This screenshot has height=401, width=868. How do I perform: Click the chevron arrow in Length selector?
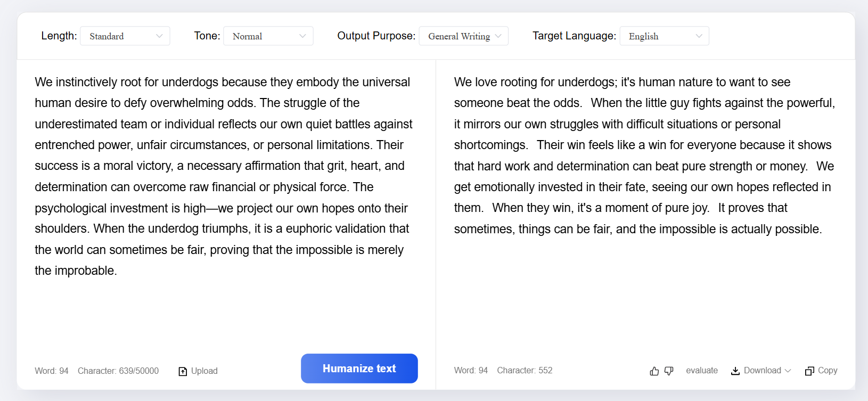pos(159,36)
